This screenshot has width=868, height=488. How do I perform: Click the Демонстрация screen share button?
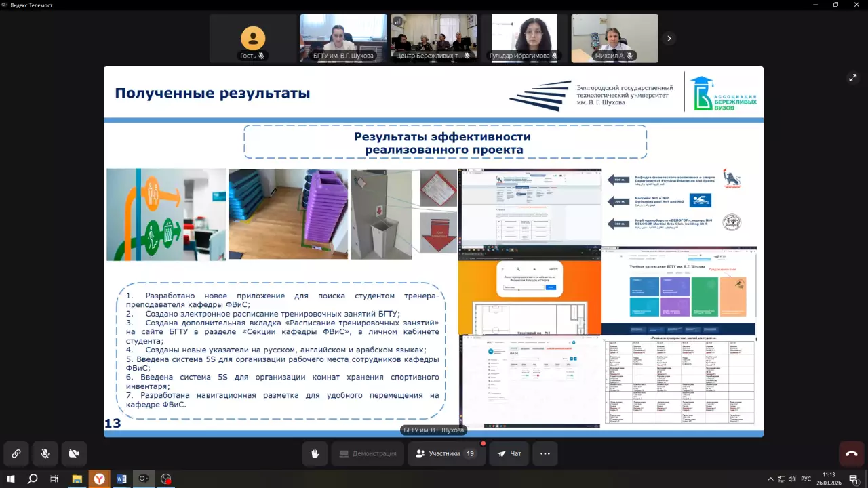pyautogui.click(x=367, y=453)
